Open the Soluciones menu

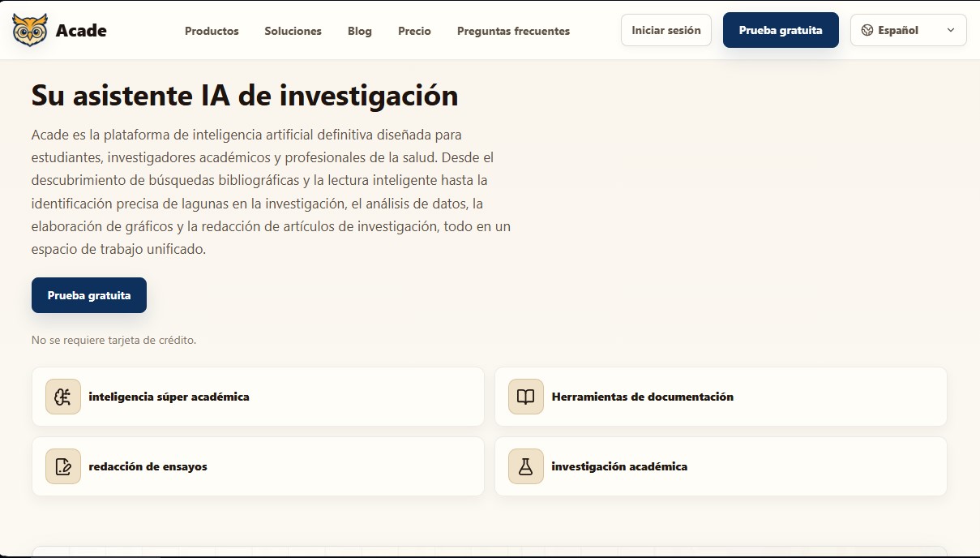pos(293,31)
